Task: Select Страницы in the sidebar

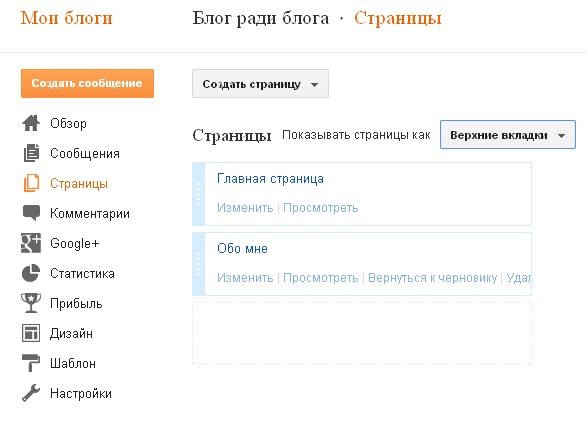Action: pyautogui.click(x=79, y=183)
